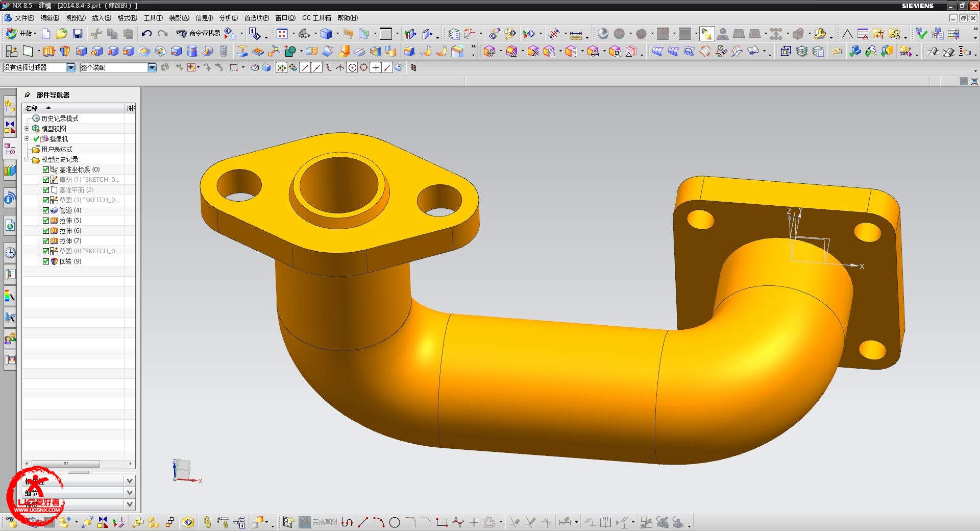
Task: Select the Sketch in task environment icon
Action: tap(11, 51)
